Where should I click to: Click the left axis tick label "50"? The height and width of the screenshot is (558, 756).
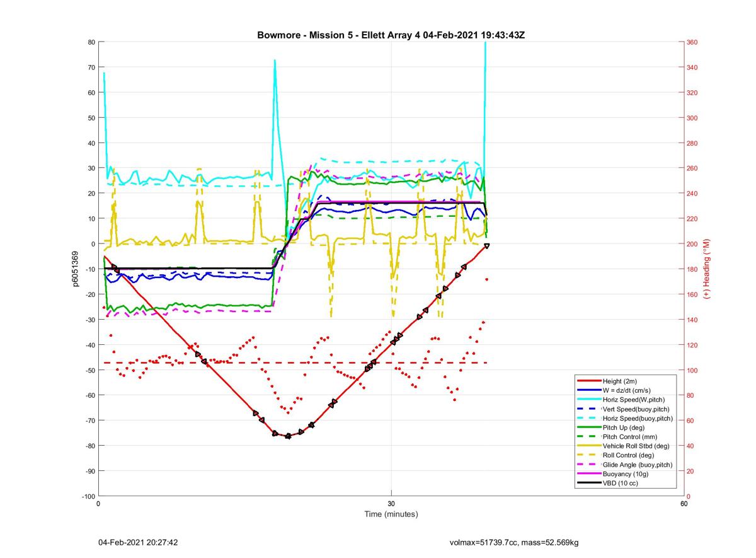[x=91, y=118]
